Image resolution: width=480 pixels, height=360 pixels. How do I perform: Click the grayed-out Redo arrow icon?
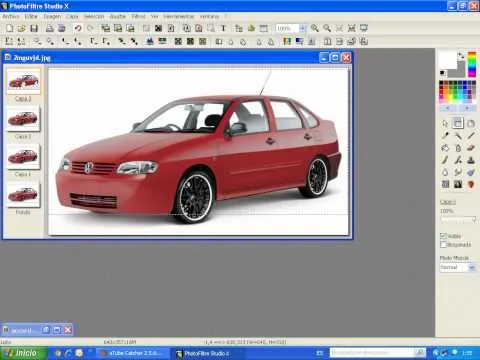[x=90, y=28]
